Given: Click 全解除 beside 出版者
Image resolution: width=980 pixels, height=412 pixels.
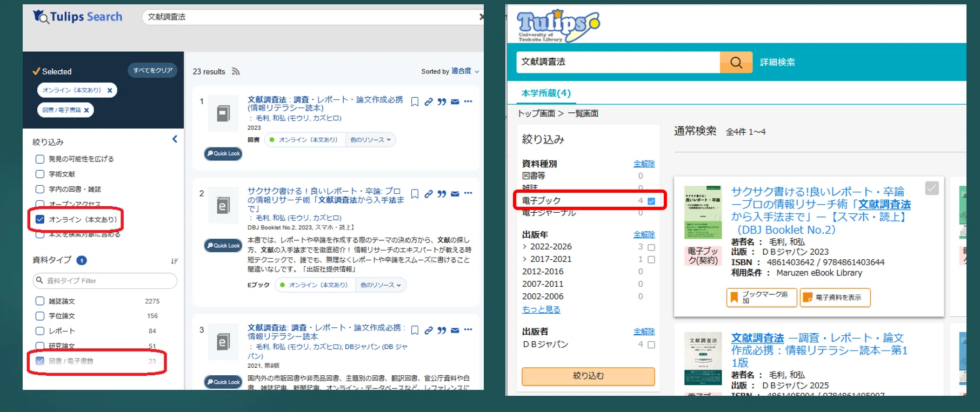Looking at the screenshot, I should (644, 332).
